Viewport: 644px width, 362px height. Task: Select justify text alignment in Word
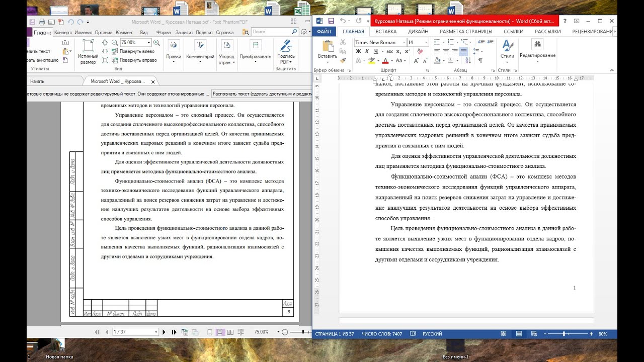coord(463,51)
